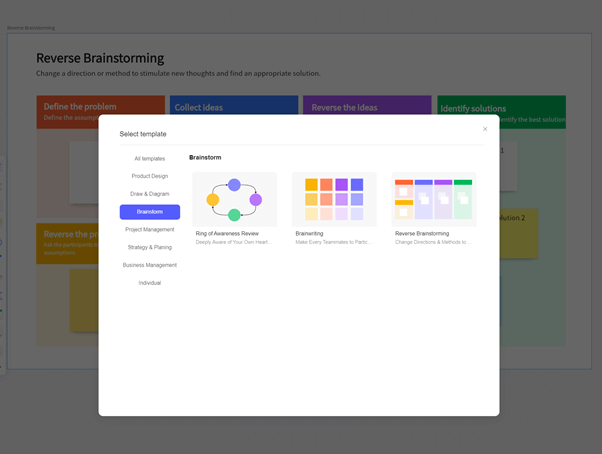Select the Brainstorm category

150,212
